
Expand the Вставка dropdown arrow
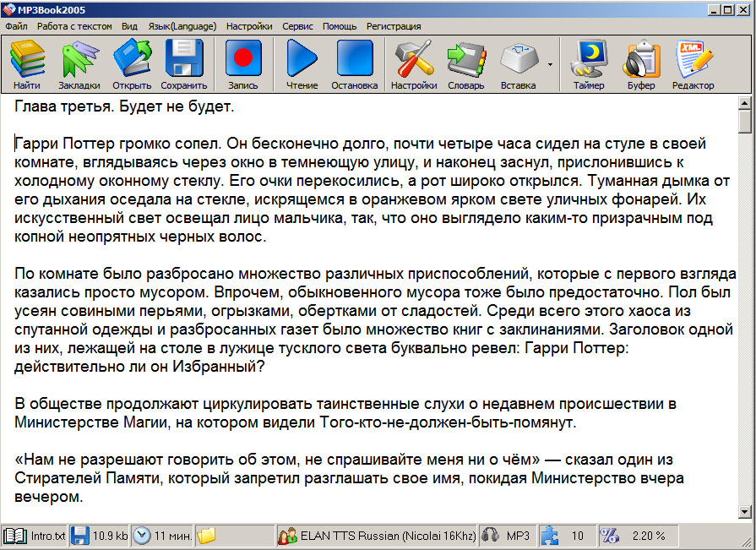pos(550,64)
